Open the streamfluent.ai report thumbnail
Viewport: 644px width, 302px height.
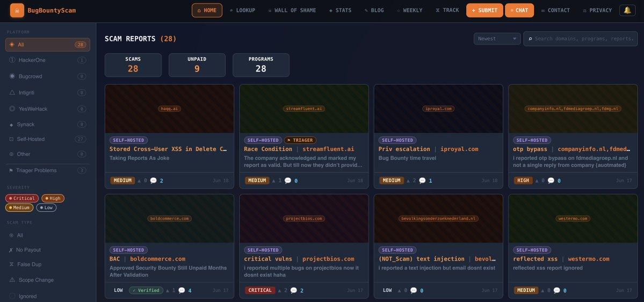[304, 109]
